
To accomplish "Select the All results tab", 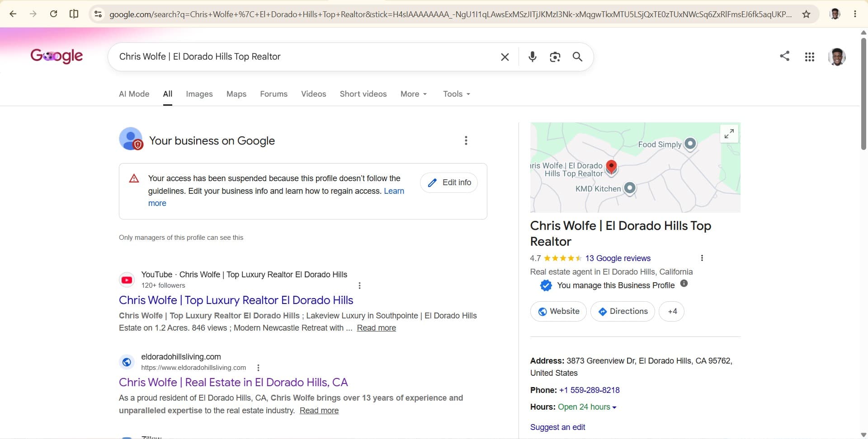I will (168, 94).
